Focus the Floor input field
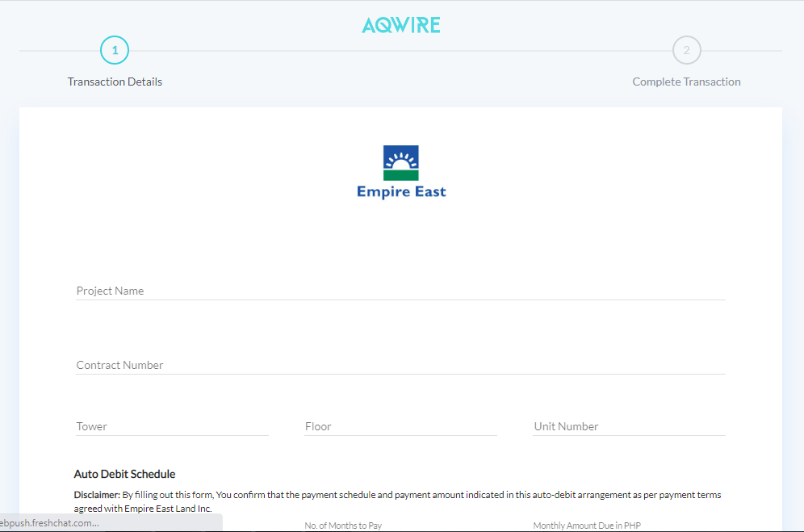Image resolution: width=804 pixels, height=532 pixels. [x=400, y=427]
